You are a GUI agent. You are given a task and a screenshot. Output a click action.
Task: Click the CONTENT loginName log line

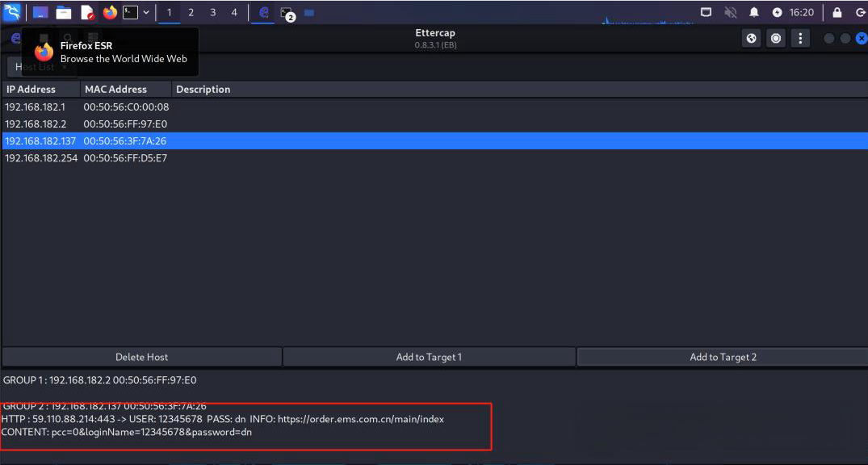[x=126, y=432]
